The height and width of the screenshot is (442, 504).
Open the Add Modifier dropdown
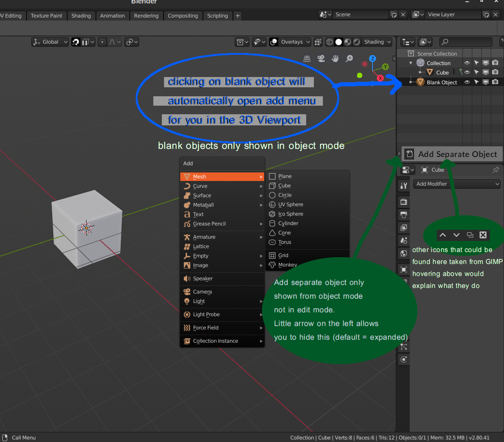[457, 184]
